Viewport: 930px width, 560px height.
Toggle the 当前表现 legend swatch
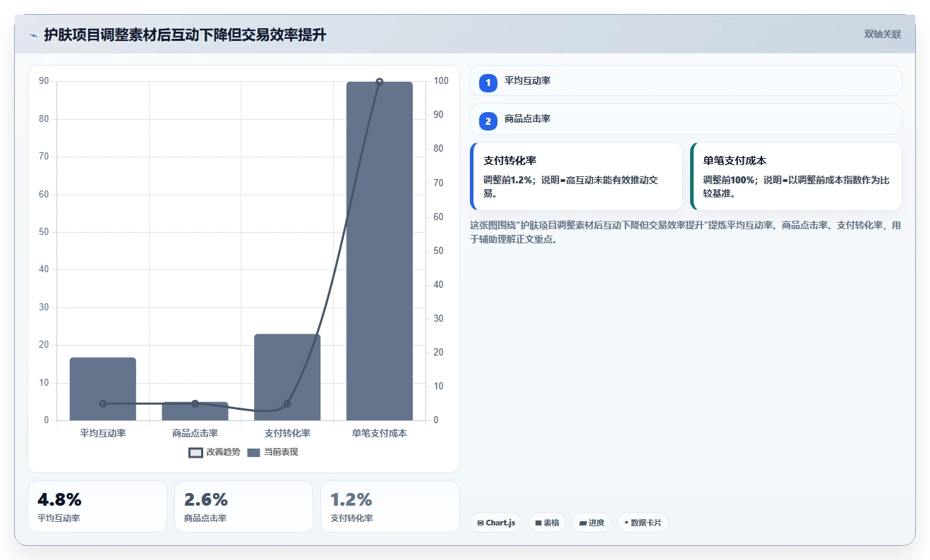click(x=254, y=452)
